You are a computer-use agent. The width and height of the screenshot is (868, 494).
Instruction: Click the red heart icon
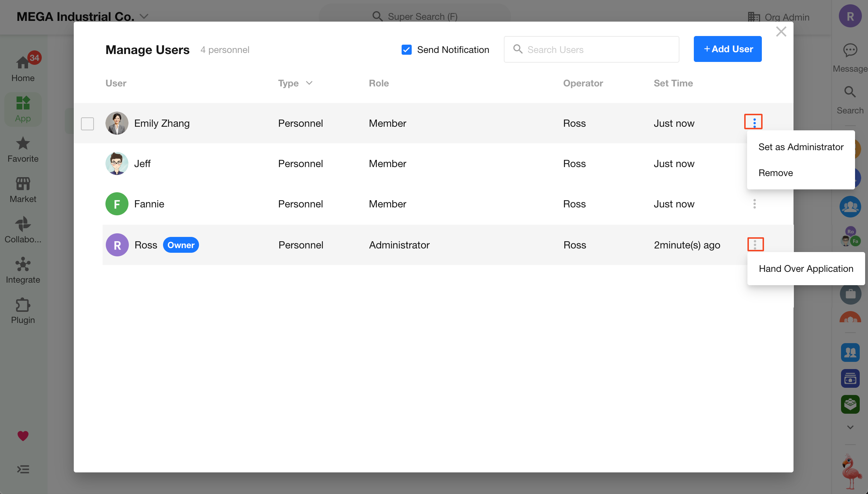[x=23, y=436]
